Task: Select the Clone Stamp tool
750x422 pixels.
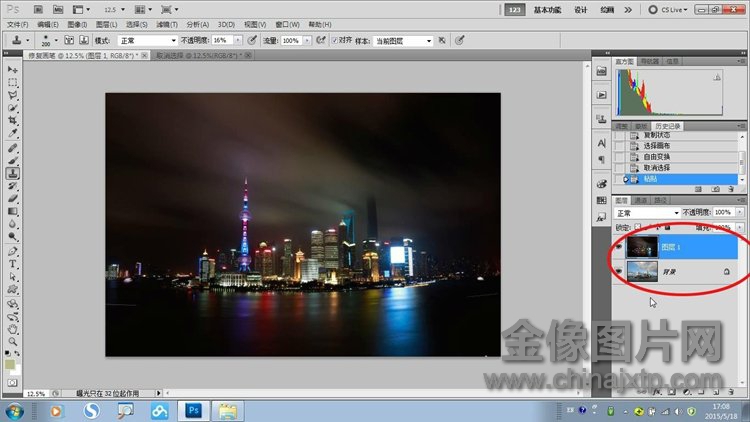Action: [x=12, y=173]
